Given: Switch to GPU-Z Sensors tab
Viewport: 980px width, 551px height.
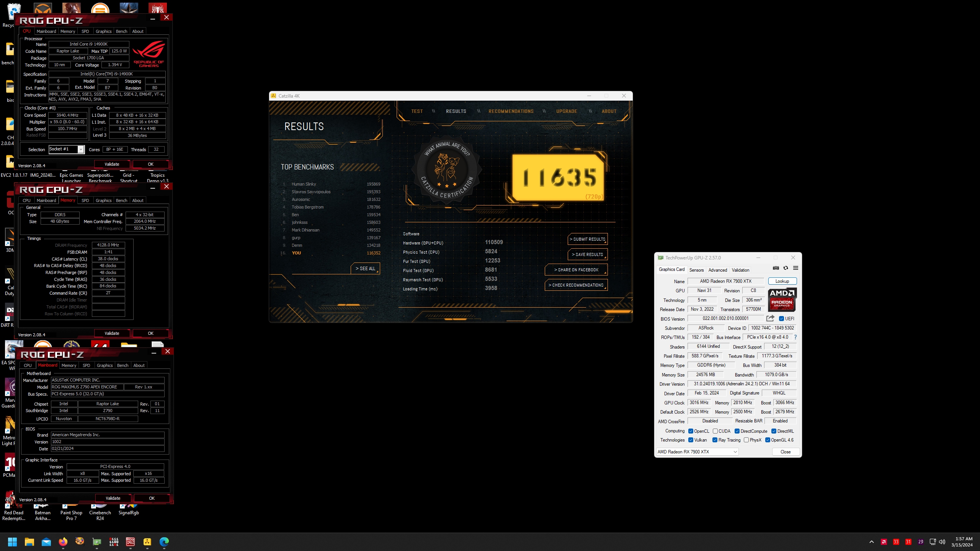Looking at the screenshot, I should (x=696, y=270).
